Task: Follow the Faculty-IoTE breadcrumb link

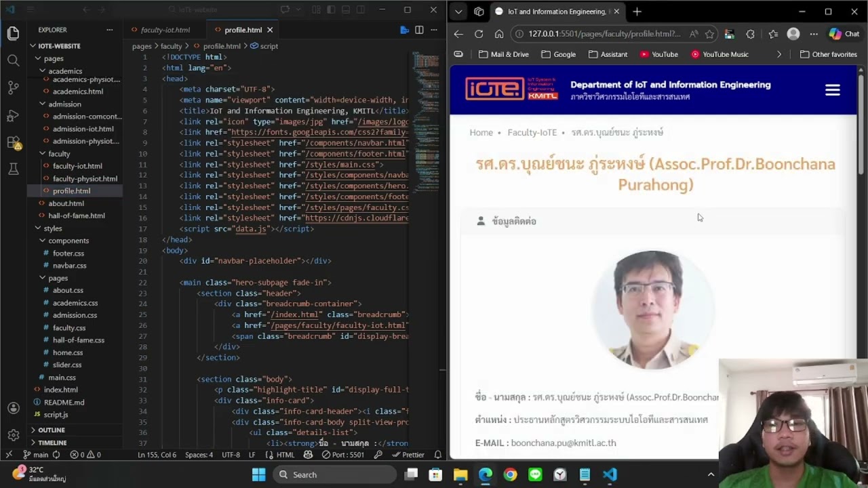Action: [532, 133]
